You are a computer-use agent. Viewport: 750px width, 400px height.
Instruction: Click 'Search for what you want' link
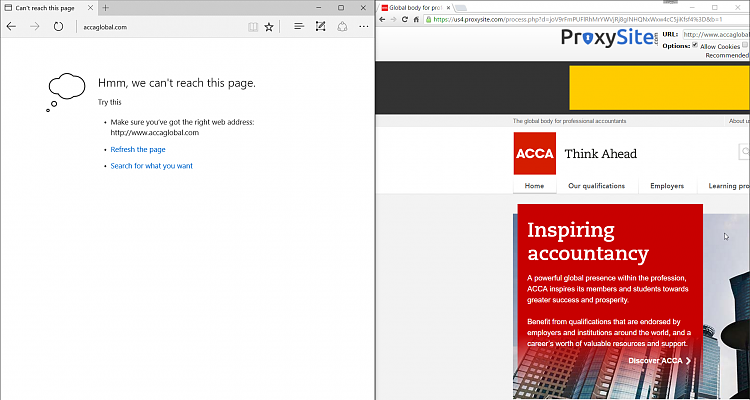pos(152,166)
